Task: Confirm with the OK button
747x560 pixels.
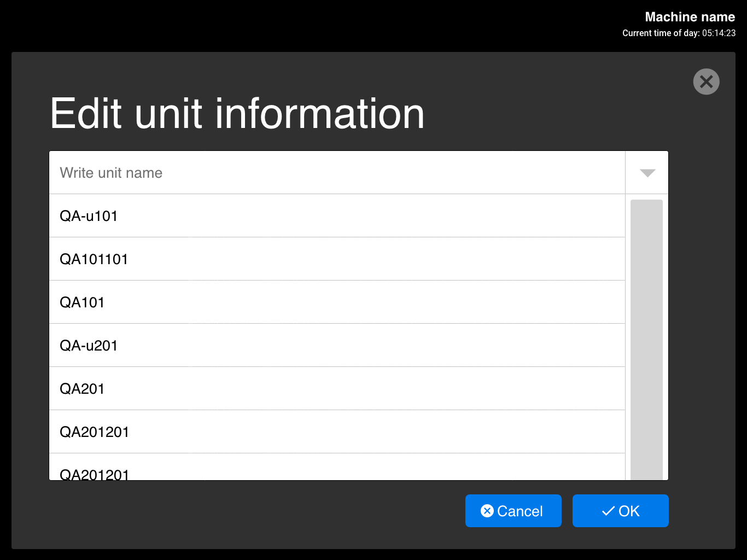Action: pyautogui.click(x=620, y=511)
